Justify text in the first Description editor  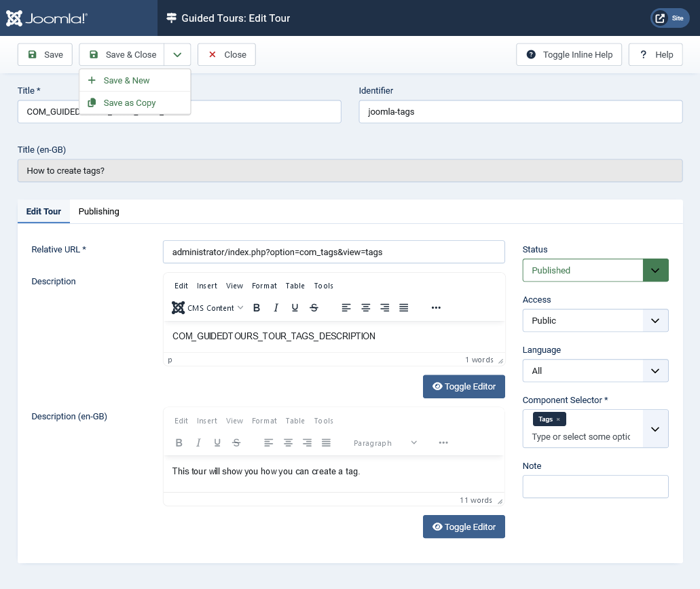(403, 308)
